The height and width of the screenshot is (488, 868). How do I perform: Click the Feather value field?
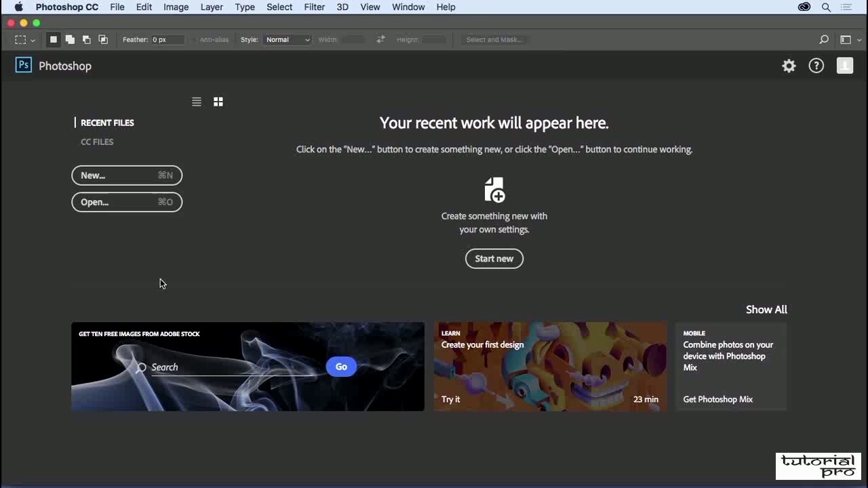click(x=167, y=40)
